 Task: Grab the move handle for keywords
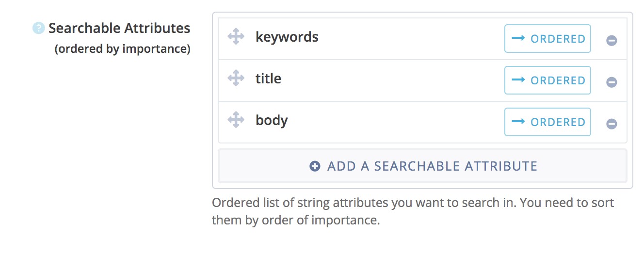pos(236,36)
